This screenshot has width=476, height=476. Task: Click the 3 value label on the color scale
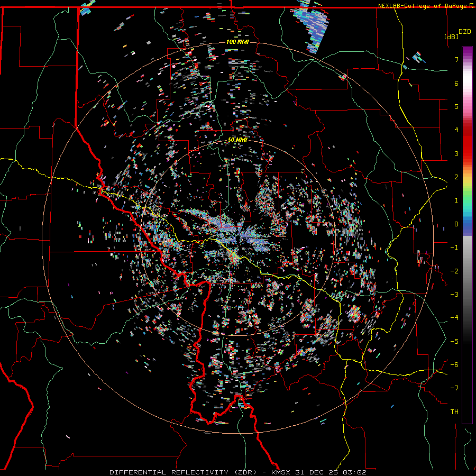(x=456, y=153)
